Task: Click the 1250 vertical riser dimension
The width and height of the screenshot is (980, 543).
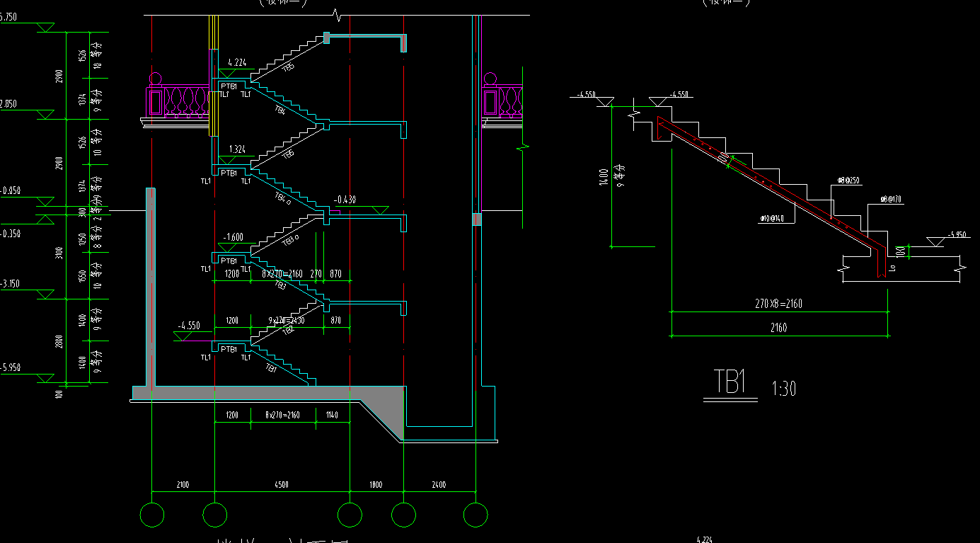Action: (83, 240)
